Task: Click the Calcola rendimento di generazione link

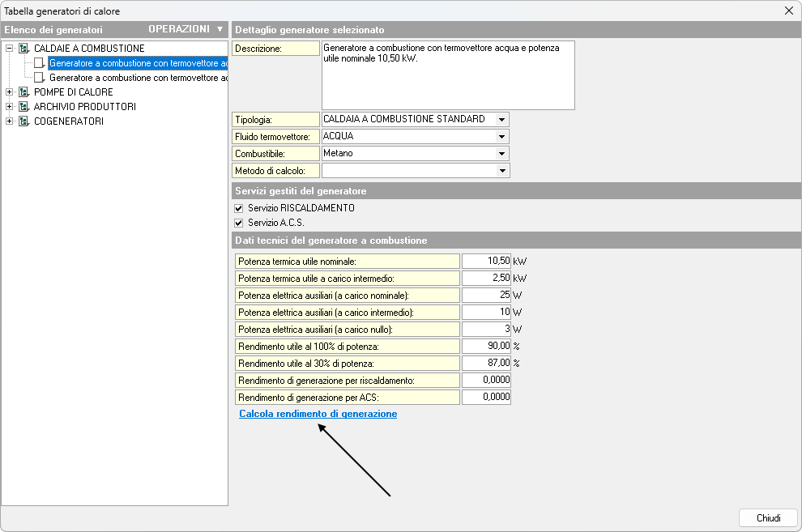Action: [318, 414]
